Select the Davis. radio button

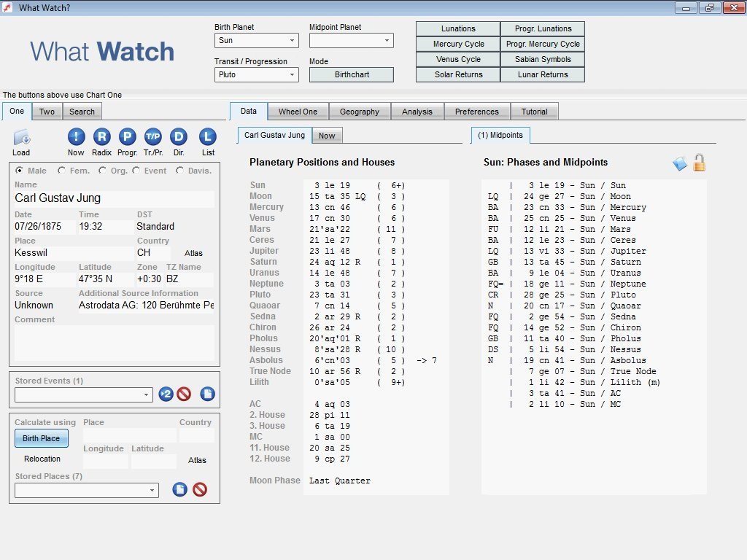(179, 170)
